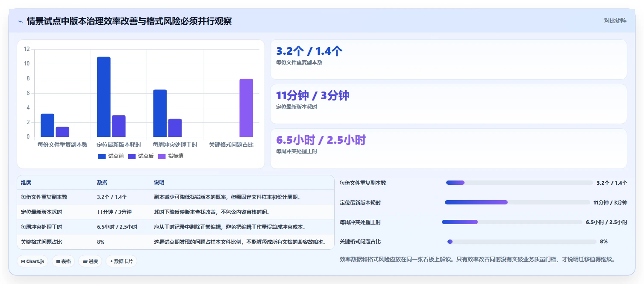This screenshot has width=644, height=284.
Task: Click the 关键格式问题占比 progress bar
Action: [x=522, y=242]
